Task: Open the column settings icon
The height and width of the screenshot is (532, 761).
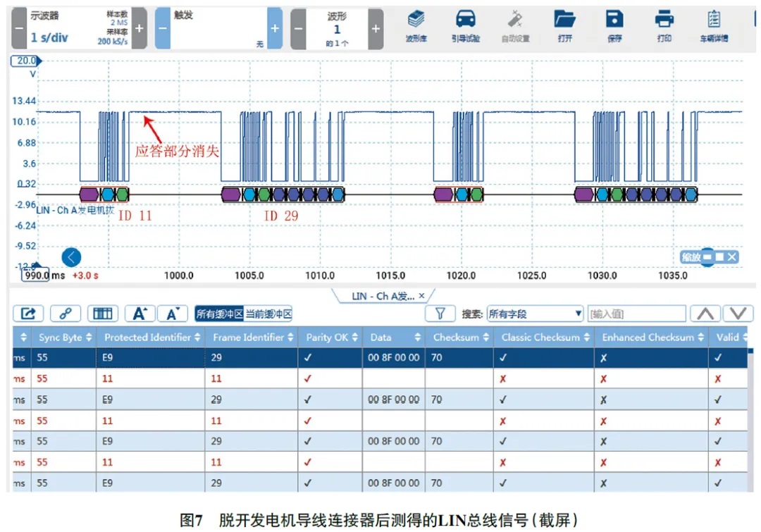Action: (102, 314)
